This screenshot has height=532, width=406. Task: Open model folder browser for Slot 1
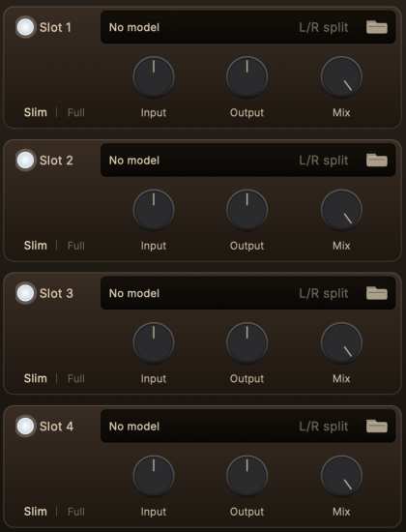[x=377, y=27]
